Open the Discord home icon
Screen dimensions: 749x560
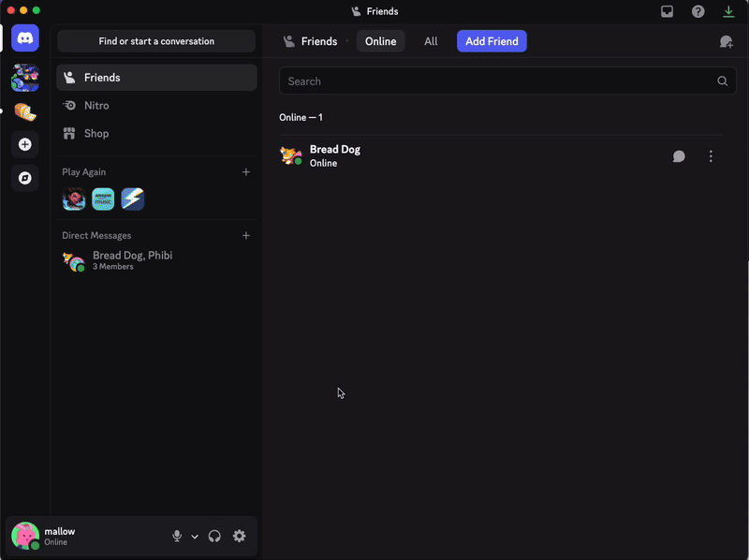pos(24,38)
